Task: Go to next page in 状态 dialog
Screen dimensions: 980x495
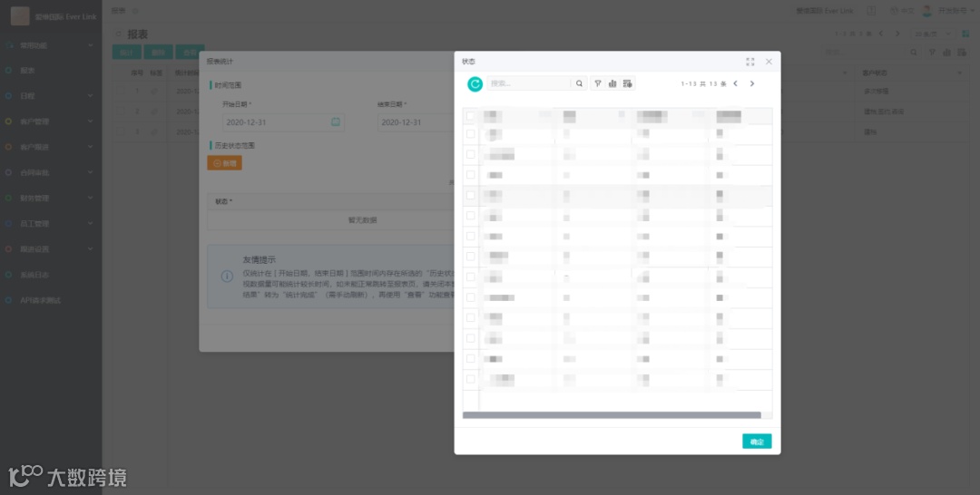Action: click(x=752, y=83)
